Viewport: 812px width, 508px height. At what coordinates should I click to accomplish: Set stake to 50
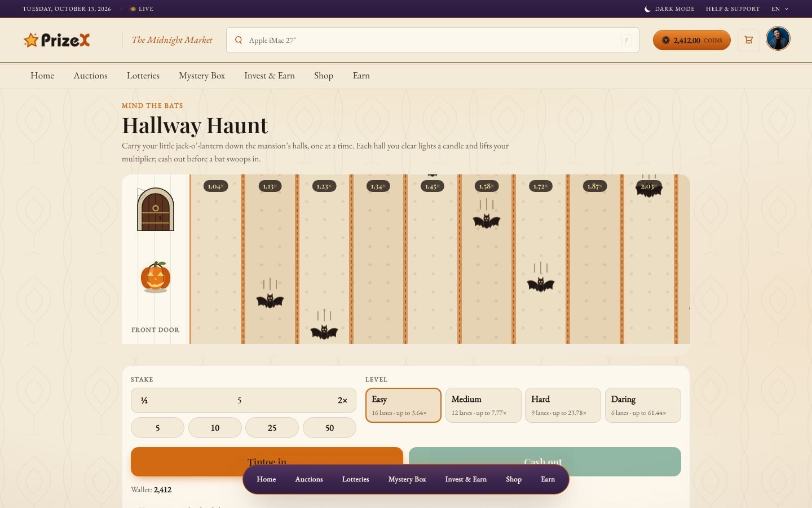click(x=329, y=428)
